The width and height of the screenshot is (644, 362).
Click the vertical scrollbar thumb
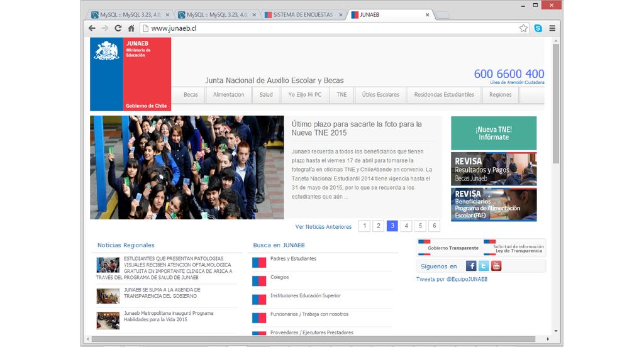[x=556, y=104]
